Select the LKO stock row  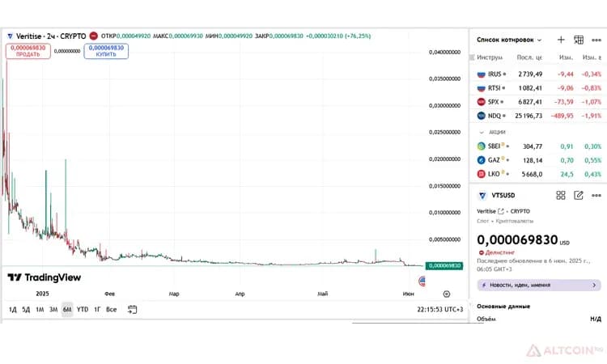coord(539,174)
